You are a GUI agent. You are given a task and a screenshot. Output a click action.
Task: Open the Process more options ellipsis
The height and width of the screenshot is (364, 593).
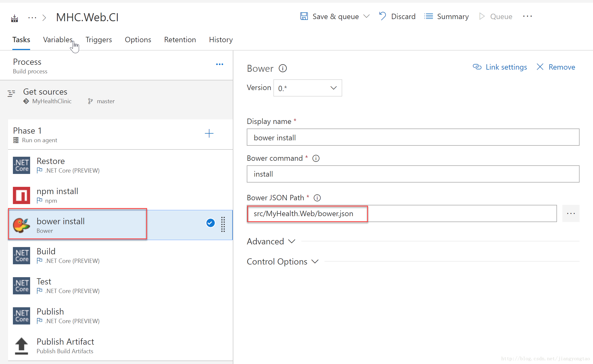point(220,64)
